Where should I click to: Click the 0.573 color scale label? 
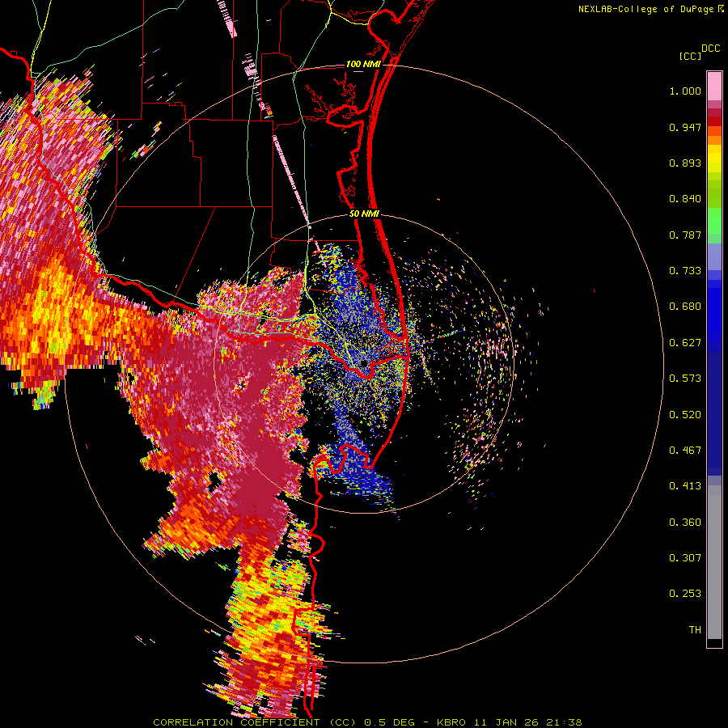(x=685, y=379)
